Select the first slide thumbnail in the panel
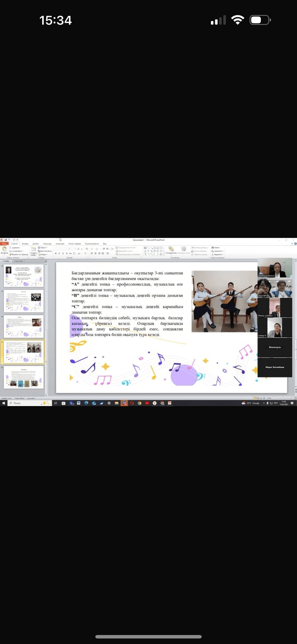Image resolution: width=297 pixels, height=644 pixels. pyautogui.click(x=24, y=276)
